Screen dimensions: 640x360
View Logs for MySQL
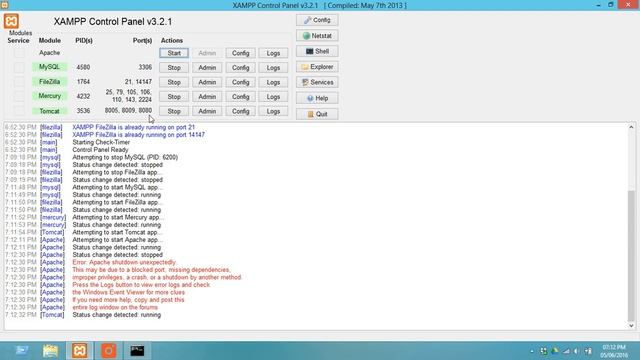[273, 68]
